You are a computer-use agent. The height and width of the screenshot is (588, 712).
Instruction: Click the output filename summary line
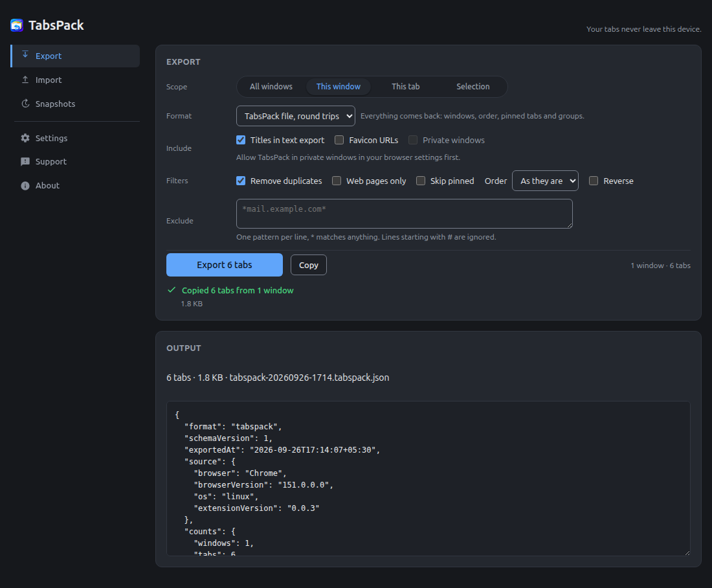[x=278, y=378]
